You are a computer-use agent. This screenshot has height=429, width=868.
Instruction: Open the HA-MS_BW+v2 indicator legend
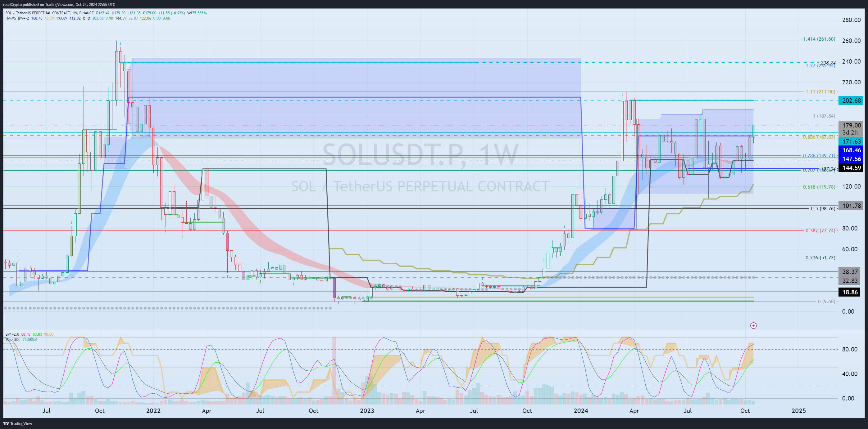pyautogui.click(x=17, y=18)
